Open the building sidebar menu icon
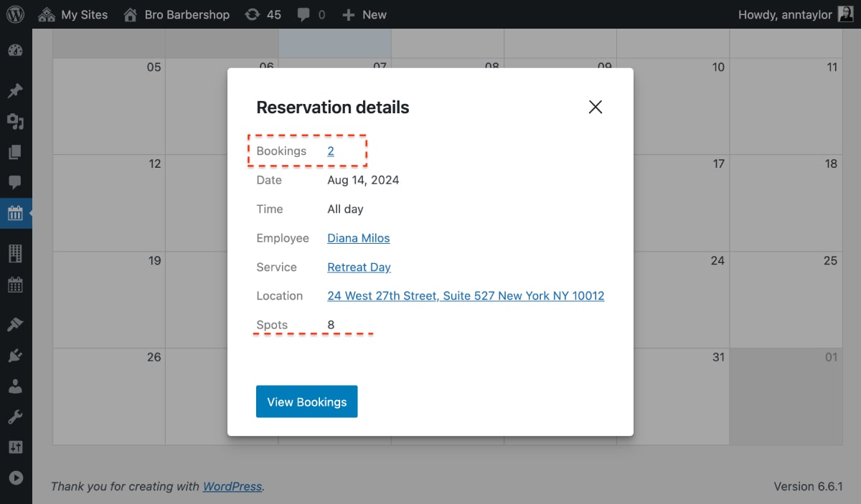Image resolution: width=861 pixels, height=504 pixels. (x=15, y=253)
